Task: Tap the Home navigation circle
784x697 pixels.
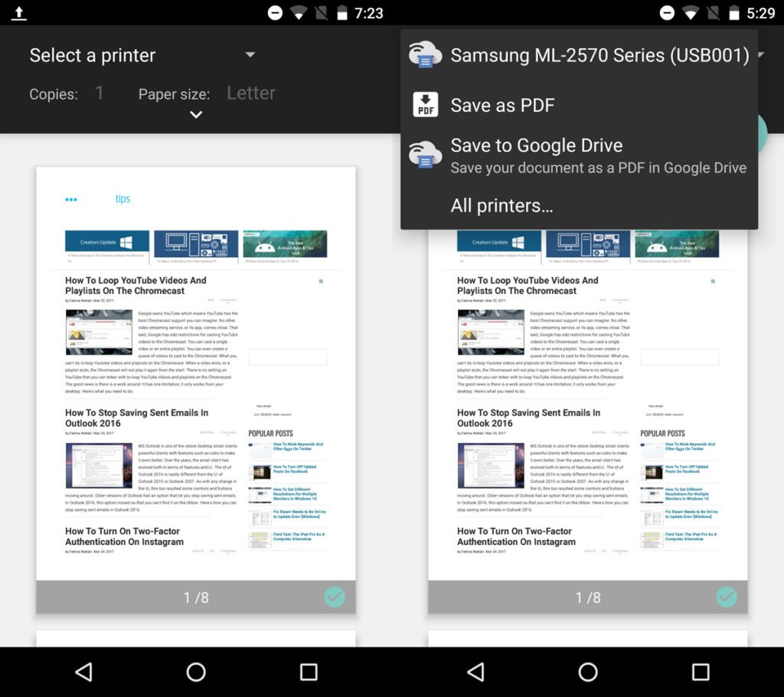Action: (195, 671)
